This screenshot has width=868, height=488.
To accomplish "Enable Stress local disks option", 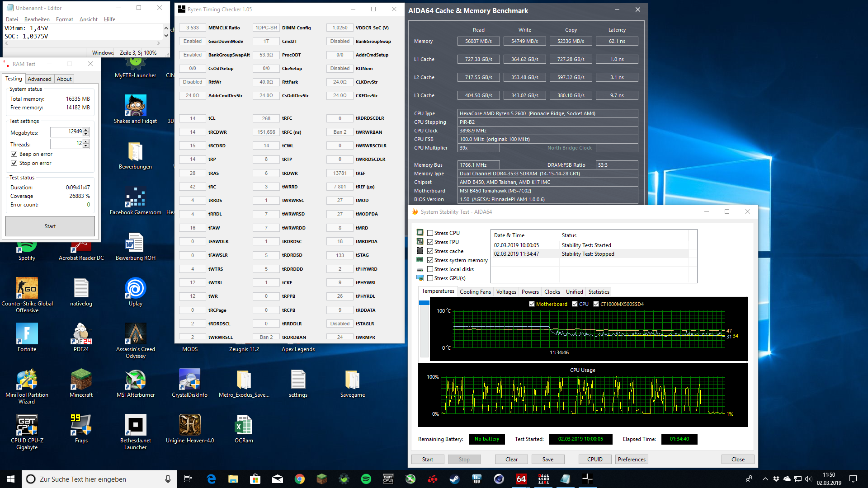I will click(430, 269).
